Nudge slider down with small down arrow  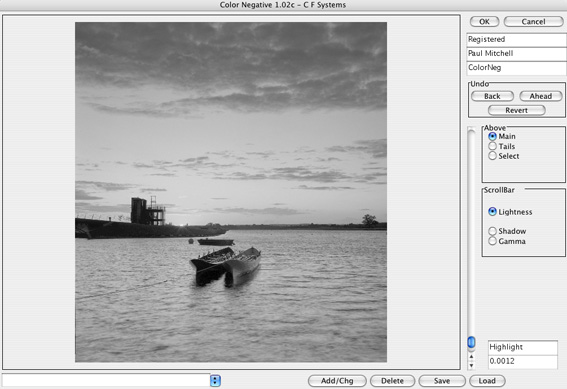[471, 365]
